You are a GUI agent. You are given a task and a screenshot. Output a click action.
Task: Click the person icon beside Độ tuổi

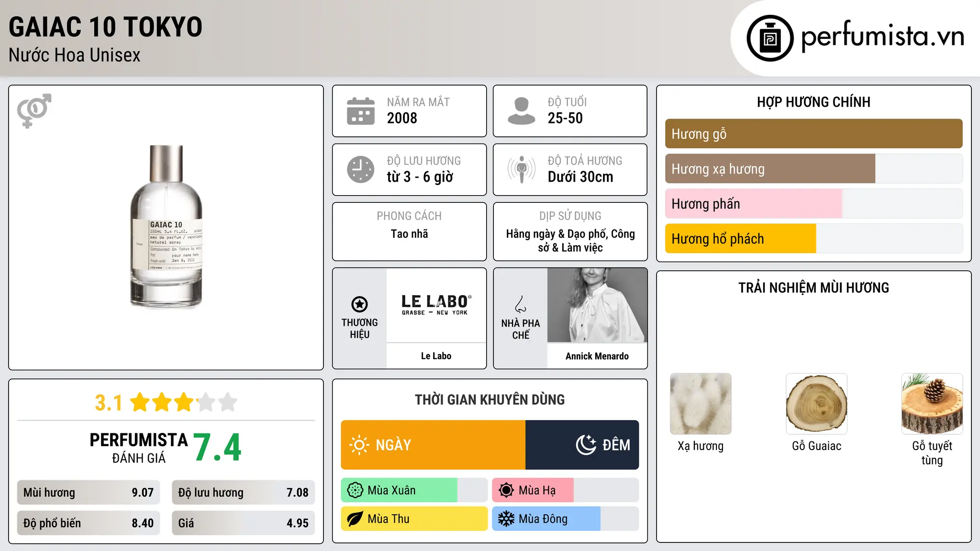tap(521, 111)
